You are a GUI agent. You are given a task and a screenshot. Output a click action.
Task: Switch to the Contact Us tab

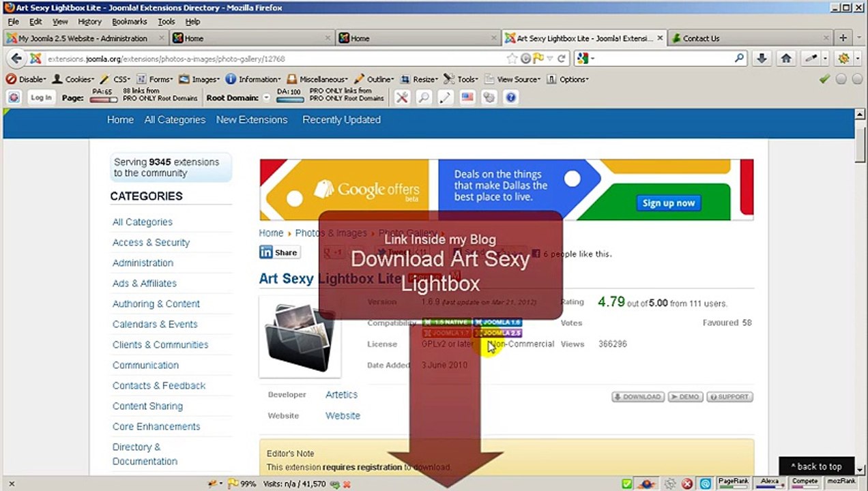pos(751,38)
